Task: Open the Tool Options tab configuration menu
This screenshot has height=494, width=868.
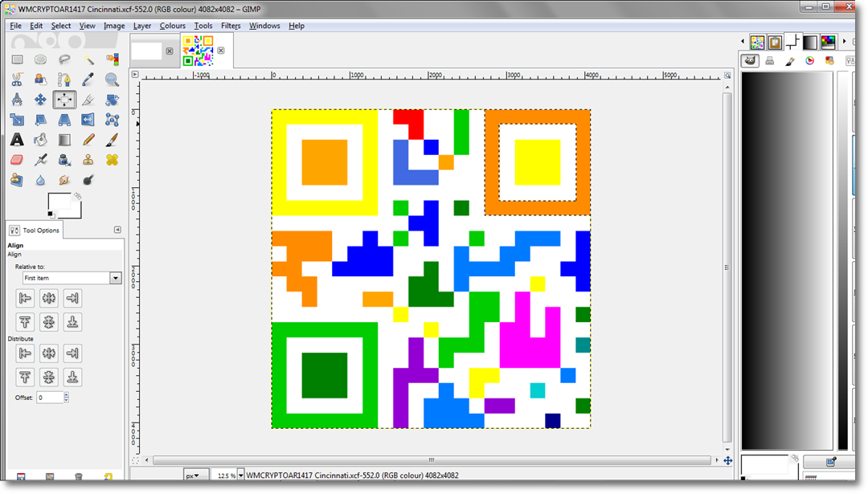Action: tap(117, 230)
